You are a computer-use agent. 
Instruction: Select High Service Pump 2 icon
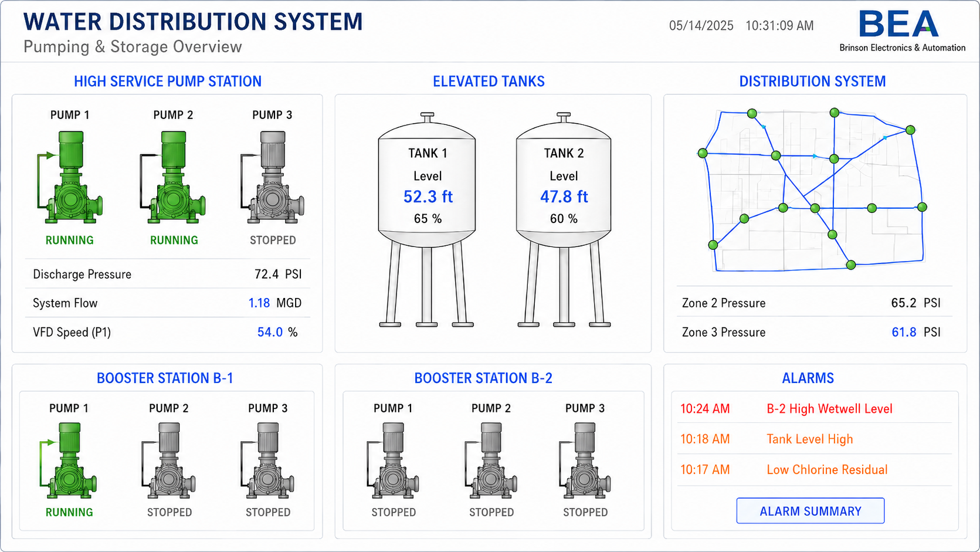[x=173, y=177]
